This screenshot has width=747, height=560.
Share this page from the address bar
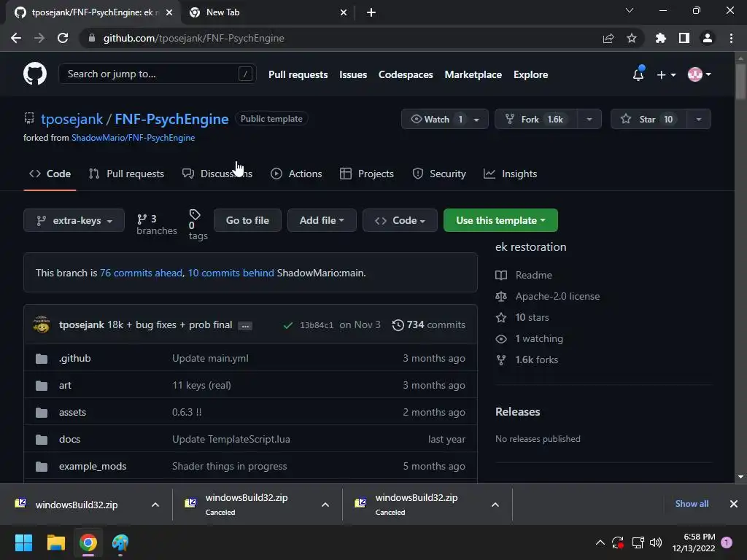click(x=608, y=38)
